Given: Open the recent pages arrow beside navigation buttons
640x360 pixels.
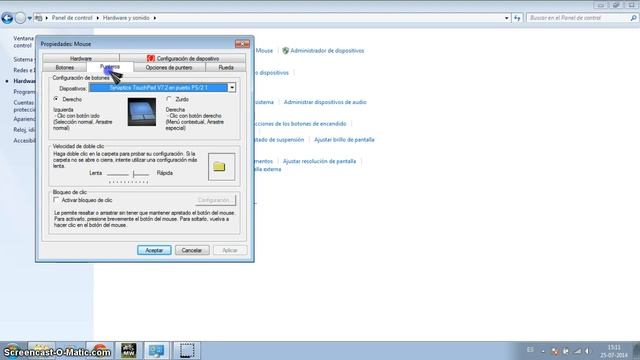Looking at the screenshot, I should [30, 18].
